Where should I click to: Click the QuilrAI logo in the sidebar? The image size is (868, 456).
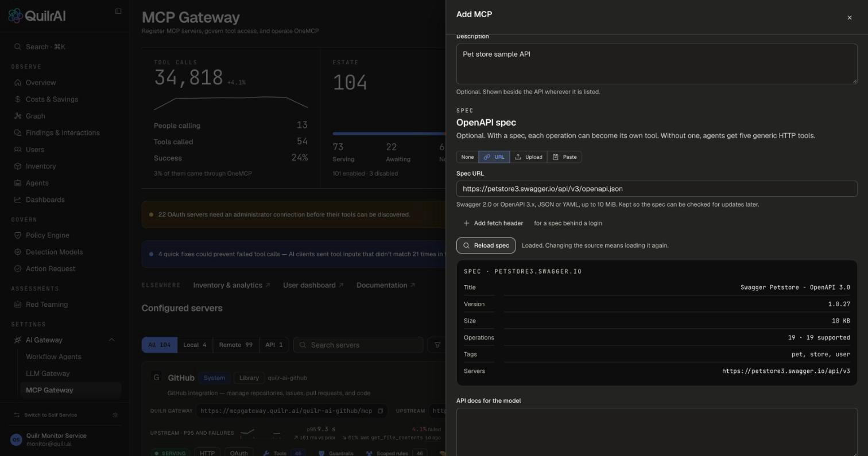(x=37, y=15)
